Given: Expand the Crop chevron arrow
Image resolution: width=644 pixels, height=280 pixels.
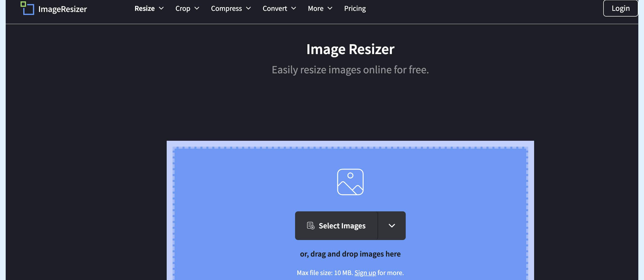Looking at the screenshot, I should click(x=197, y=8).
